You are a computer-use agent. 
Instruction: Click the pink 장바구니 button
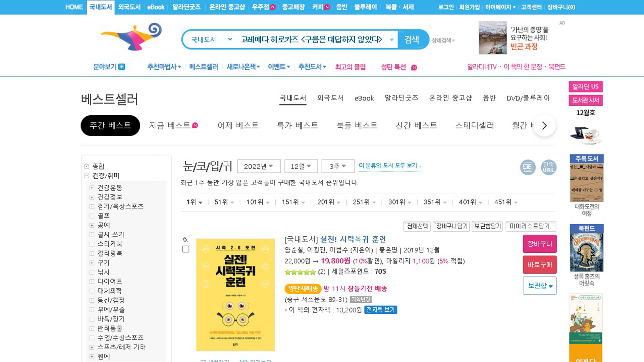(x=539, y=244)
